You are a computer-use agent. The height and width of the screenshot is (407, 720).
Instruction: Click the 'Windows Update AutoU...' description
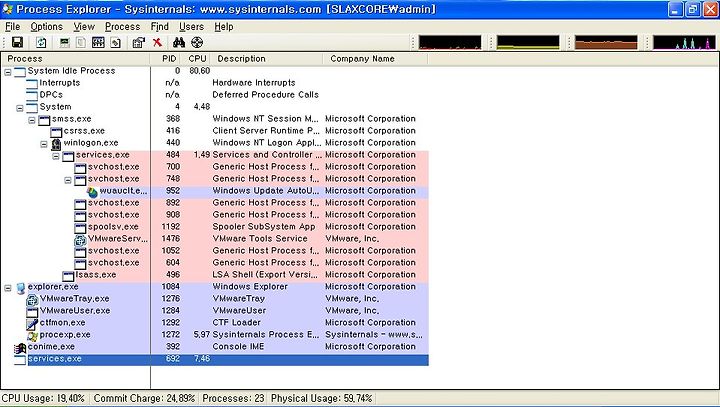pyautogui.click(x=265, y=191)
